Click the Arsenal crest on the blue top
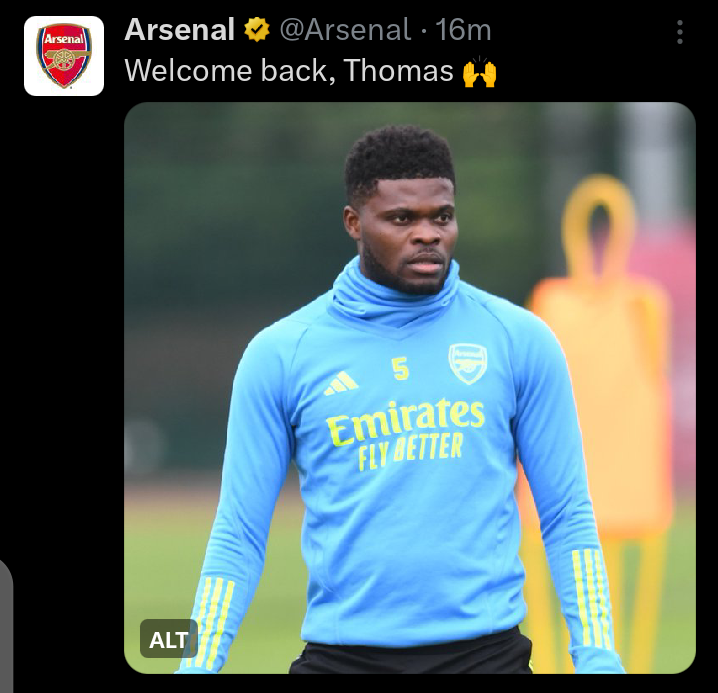This screenshot has height=693, width=718. click(467, 363)
